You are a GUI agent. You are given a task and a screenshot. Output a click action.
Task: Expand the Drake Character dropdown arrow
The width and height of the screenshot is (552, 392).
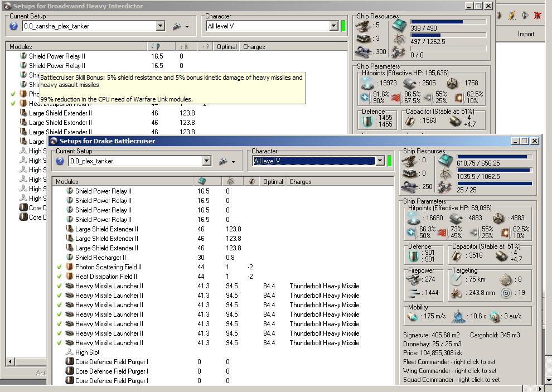tap(380, 161)
